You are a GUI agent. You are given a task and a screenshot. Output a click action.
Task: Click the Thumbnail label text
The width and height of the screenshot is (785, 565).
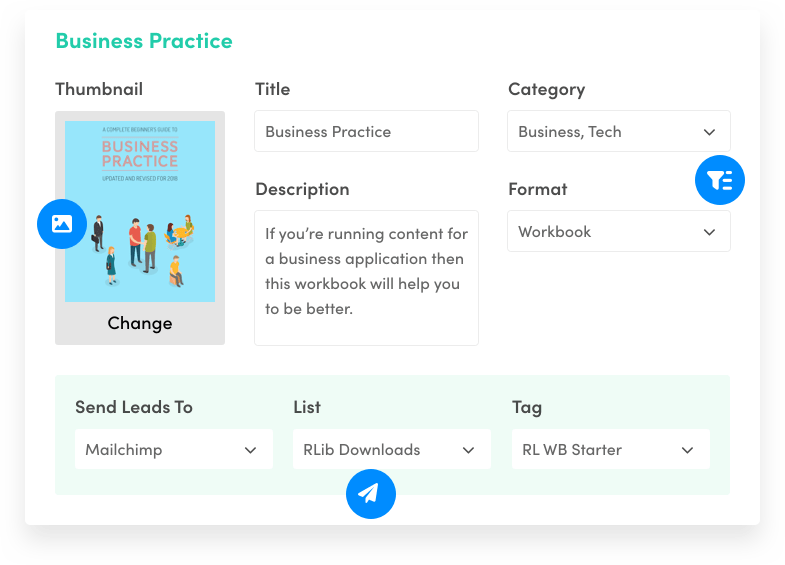[x=99, y=89]
